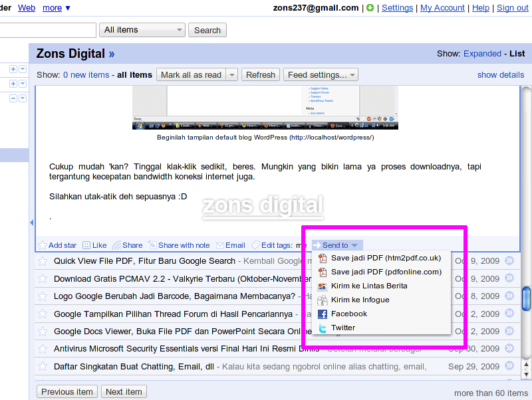This screenshot has height=400, width=532.
Task: Open the All items search dropdown
Action: (142, 30)
